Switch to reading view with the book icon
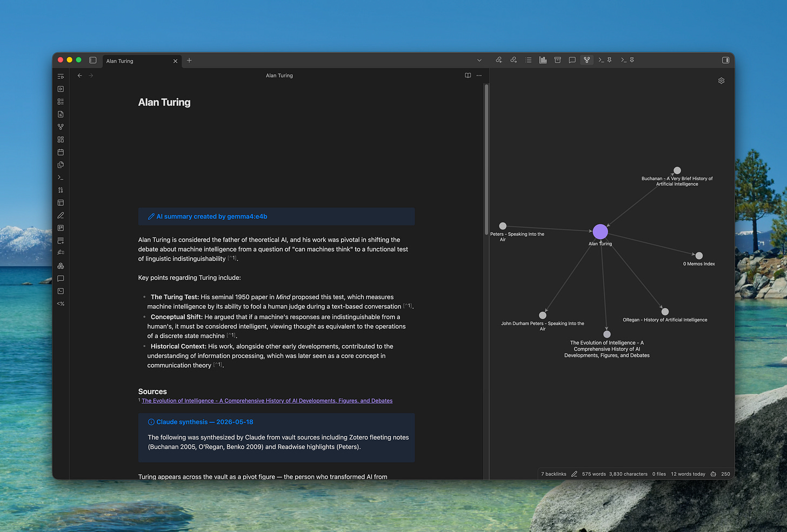The height and width of the screenshot is (532, 787). click(468, 76)
